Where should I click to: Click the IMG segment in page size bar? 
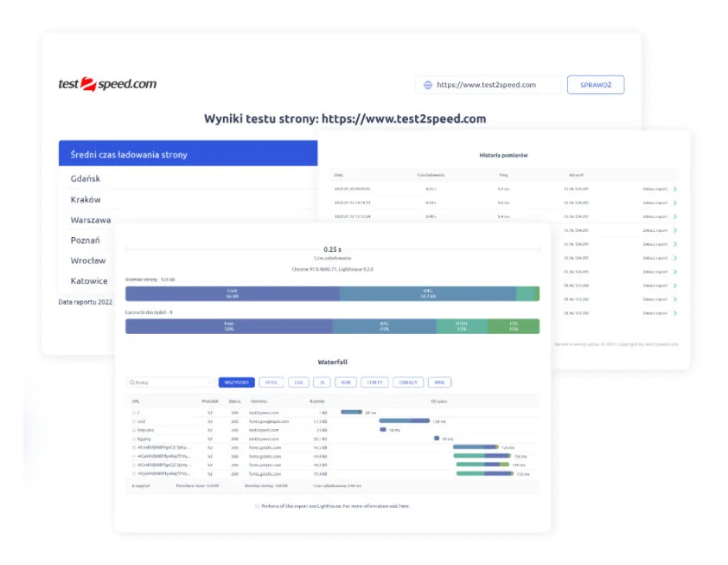tap(427, 294)
